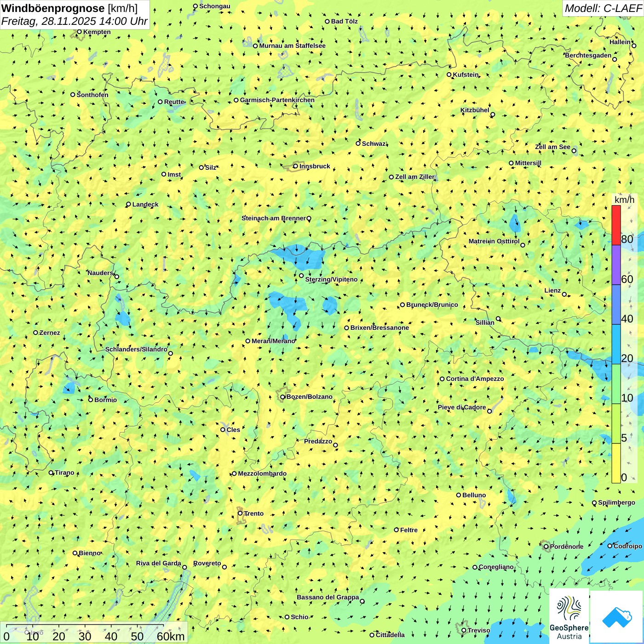Image resolution: width=644 pixels, height=644 pixels.
Task: Click the Bormio city label
Action: coord(106,400)
